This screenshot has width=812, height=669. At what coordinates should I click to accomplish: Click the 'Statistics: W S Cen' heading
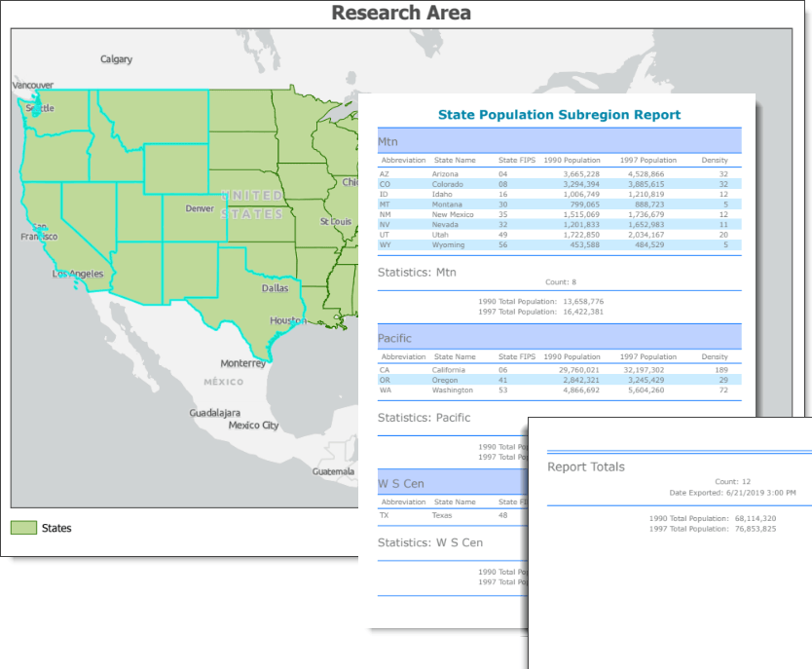click(x=430, y=542)
